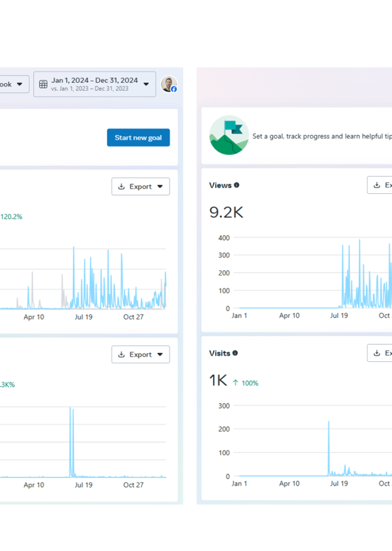
Task: Click the calendar icon in the date selector
Action: tap(43, 84)
